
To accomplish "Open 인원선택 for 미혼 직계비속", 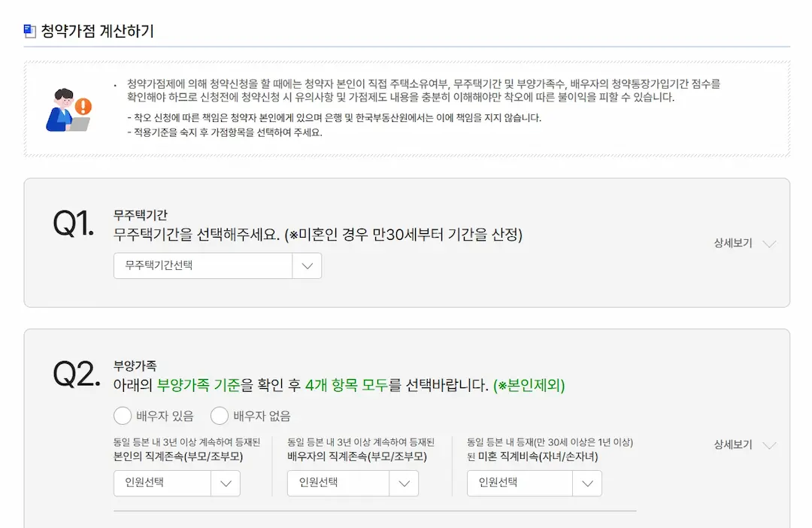I will (x=535, y=483).
